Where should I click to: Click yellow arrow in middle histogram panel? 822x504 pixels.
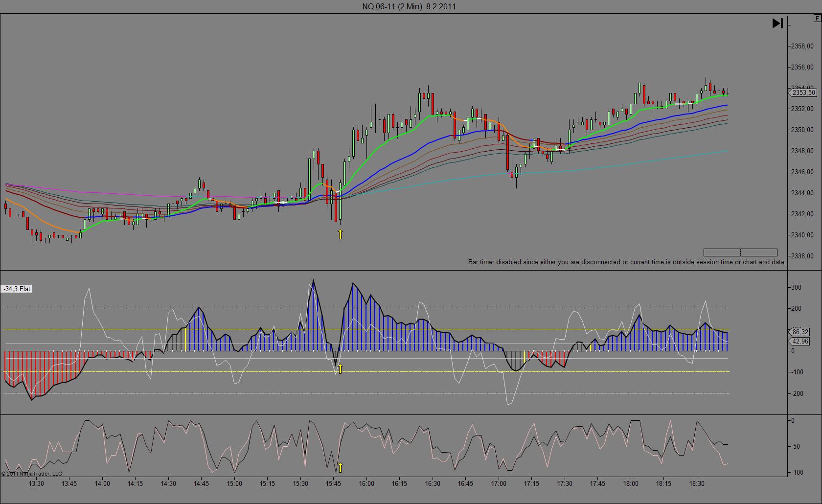point(340,368)
